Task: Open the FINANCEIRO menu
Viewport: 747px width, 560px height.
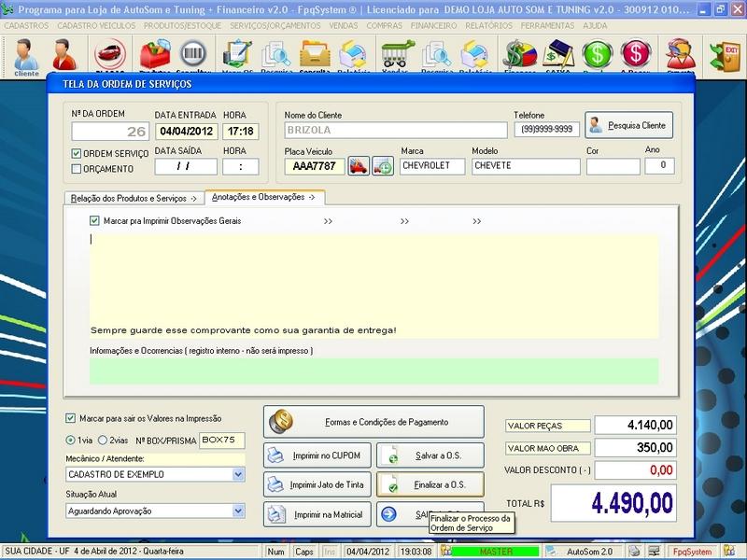Action: [433, 26]
